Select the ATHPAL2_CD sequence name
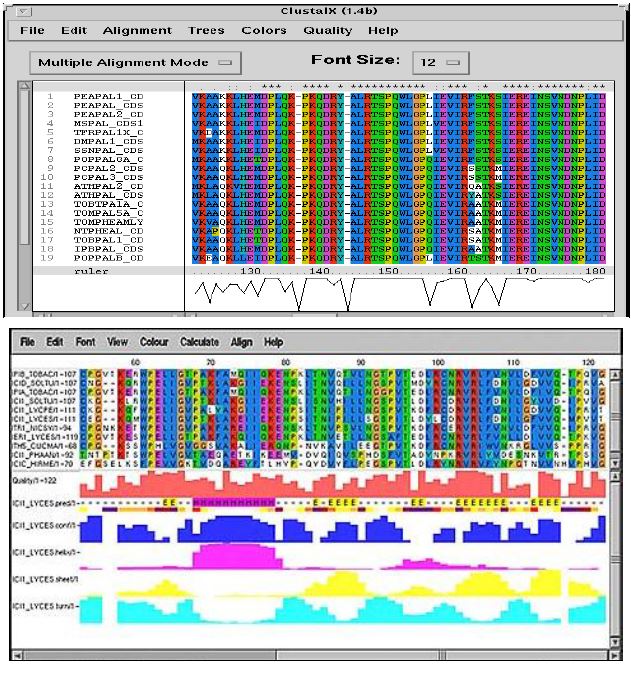The height and width of the screenshot is (676, 631). tap(107, 186)
